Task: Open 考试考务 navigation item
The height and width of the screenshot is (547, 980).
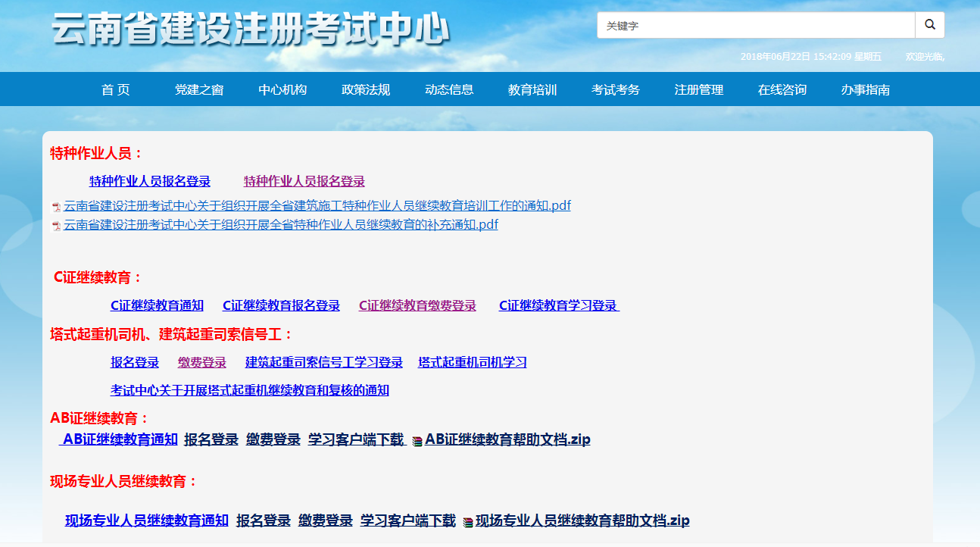Action: point(616,89)
